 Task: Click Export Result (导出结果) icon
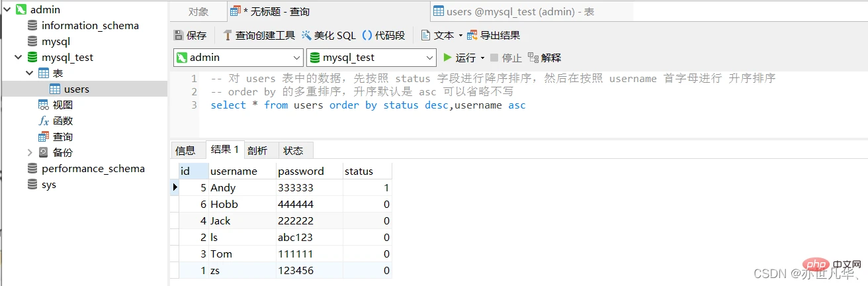point(472,36)
